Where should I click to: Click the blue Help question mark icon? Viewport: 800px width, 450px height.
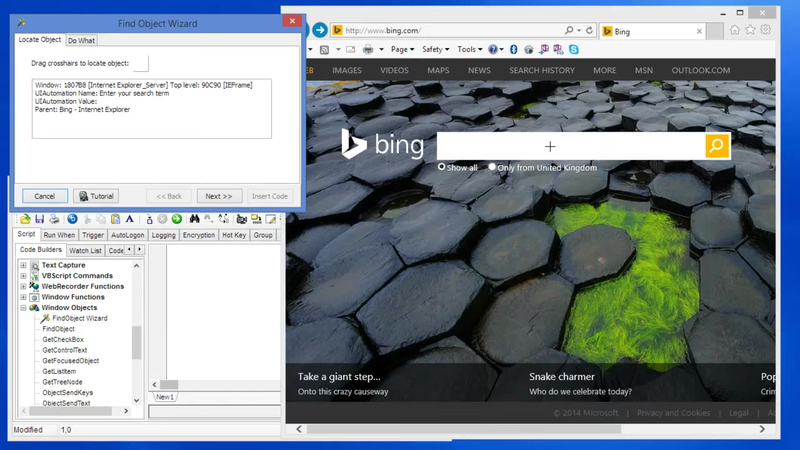pyautogui.click(x=493, y=49)
